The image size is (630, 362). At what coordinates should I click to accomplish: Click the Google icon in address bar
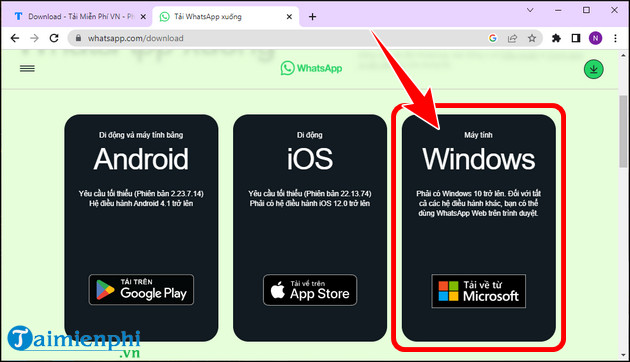[493, 38]
